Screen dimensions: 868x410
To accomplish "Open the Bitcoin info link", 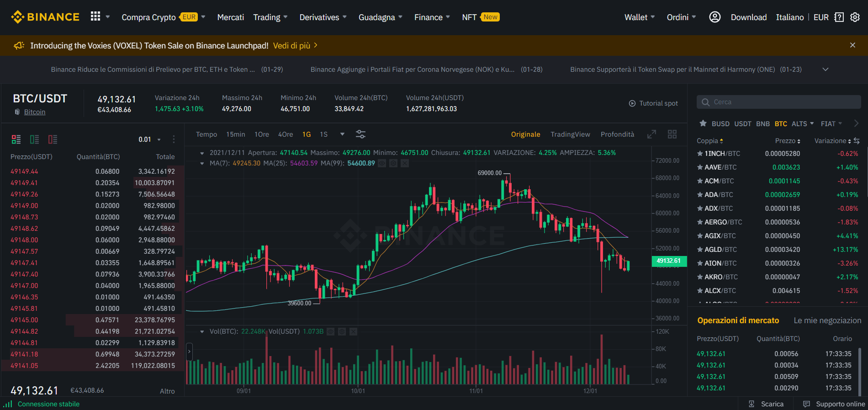I will (x=35, y=112).
